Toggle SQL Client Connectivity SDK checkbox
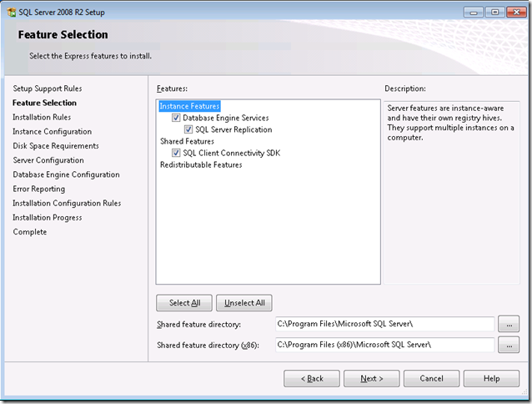This screenshot has height=404, width=532. click(x=176, y=153)
